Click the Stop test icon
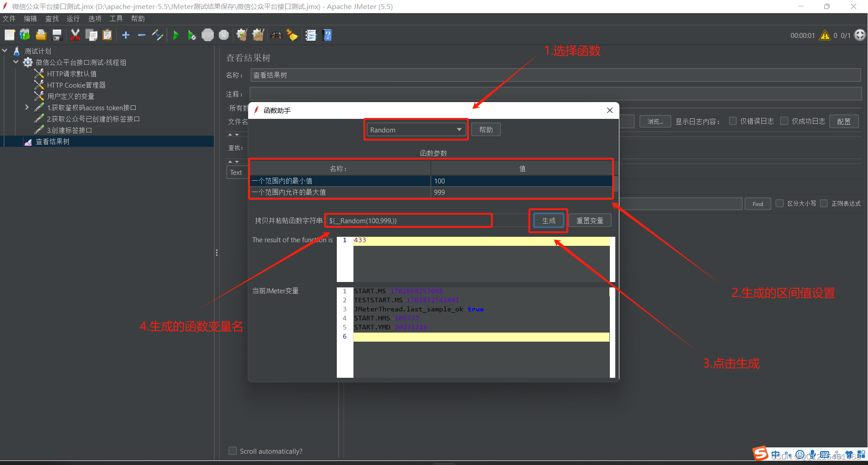The width and height of the screenshot is (868, 465). [208, 35]
